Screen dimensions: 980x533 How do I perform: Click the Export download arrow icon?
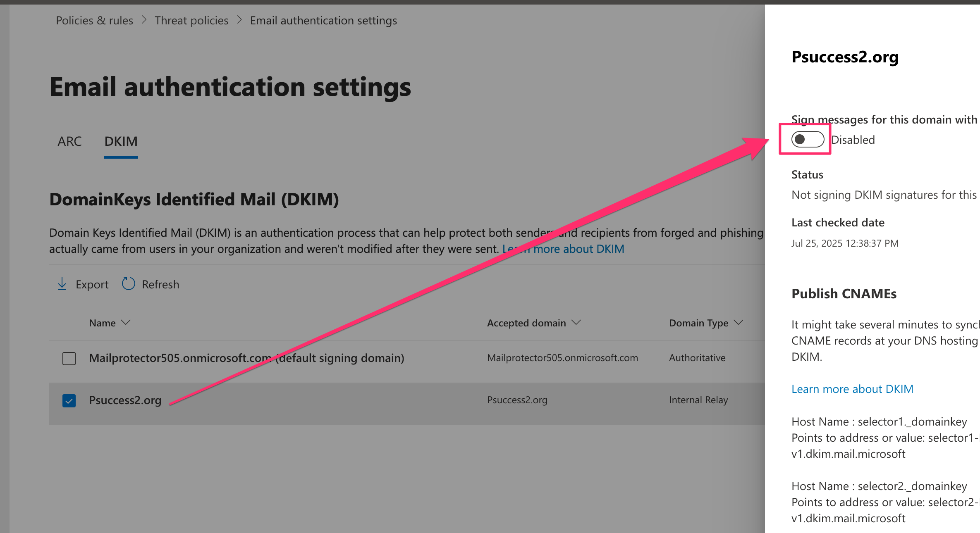pyautogui.click(x=62, y=284)
